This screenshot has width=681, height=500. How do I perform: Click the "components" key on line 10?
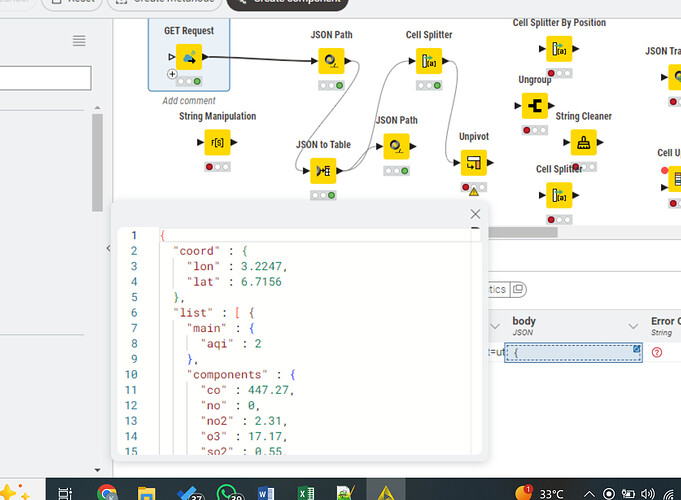pos(227,374)
